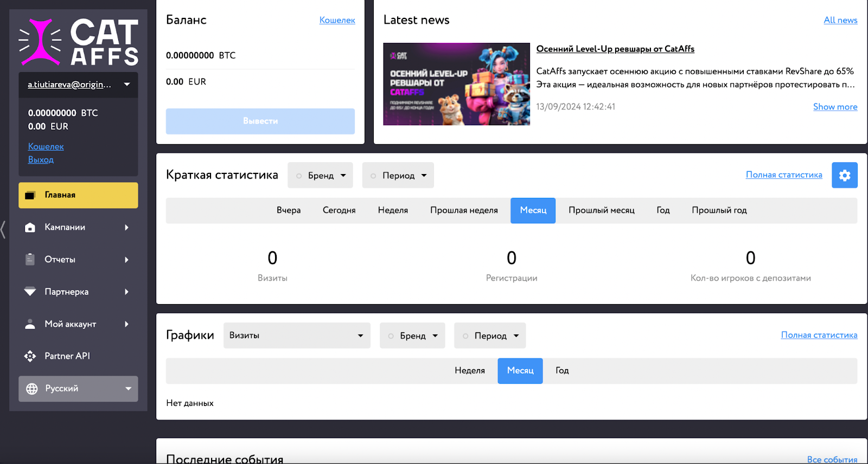This screenshot has width=868, height=464.
Task: Select Сегодня in statistics period tabs
Action: (339, 210)
